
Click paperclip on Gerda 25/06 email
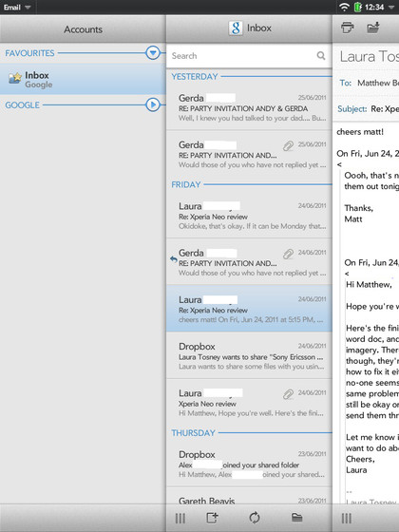click(288, 146)
